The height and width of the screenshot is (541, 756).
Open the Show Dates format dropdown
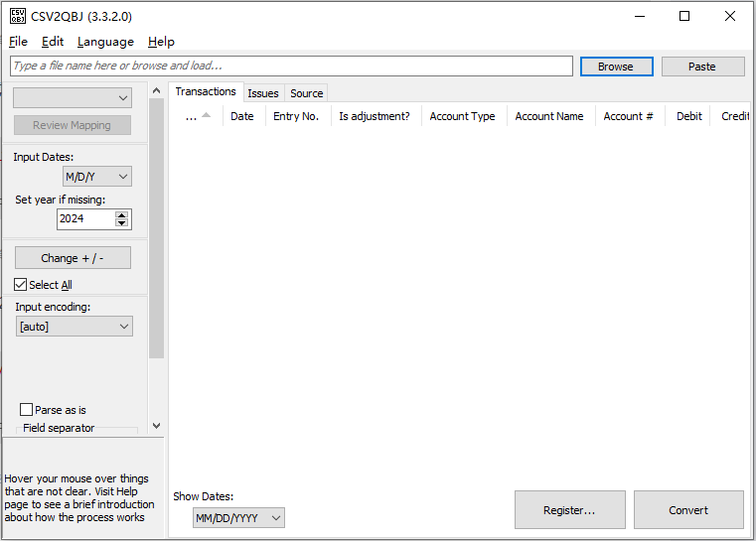238,518
